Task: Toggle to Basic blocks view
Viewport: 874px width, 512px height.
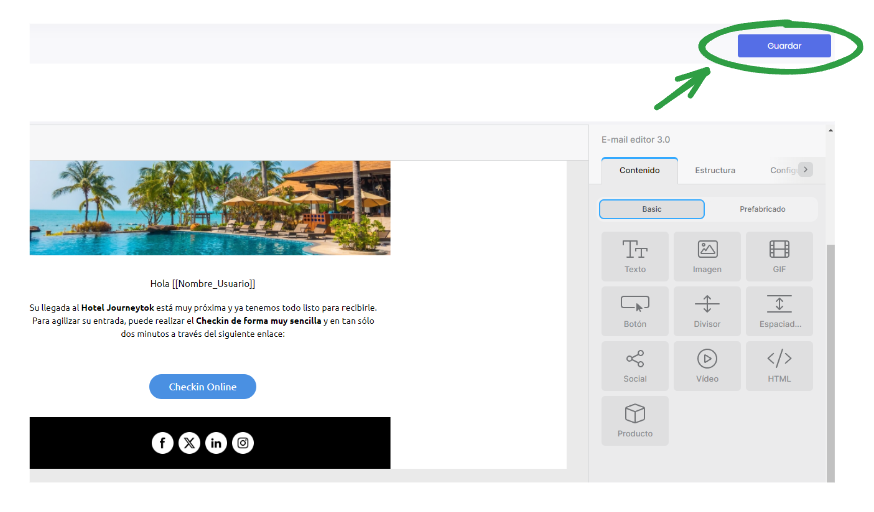Action: click(652, 209)
